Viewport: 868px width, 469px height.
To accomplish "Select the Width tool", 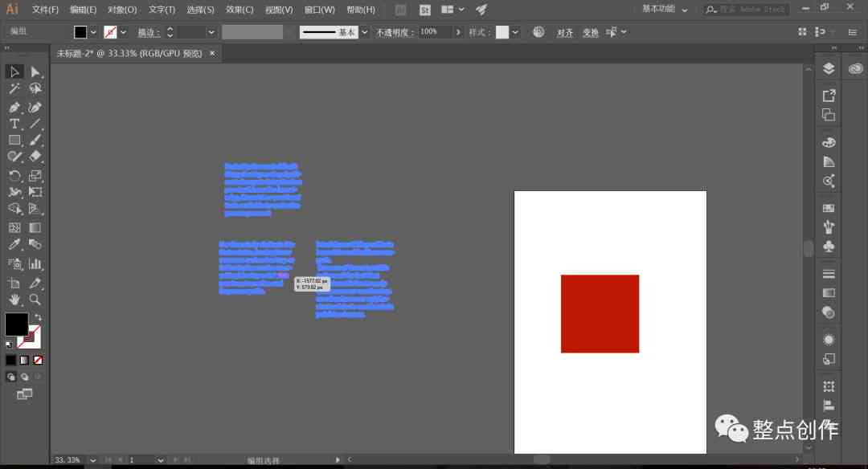I will point(14,193).
